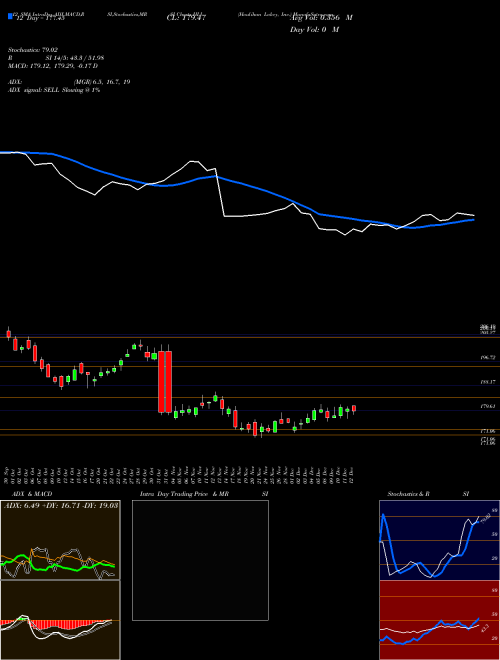
Task: Click the empty Intra Day Trading chart box
Action: coord(200,560)
